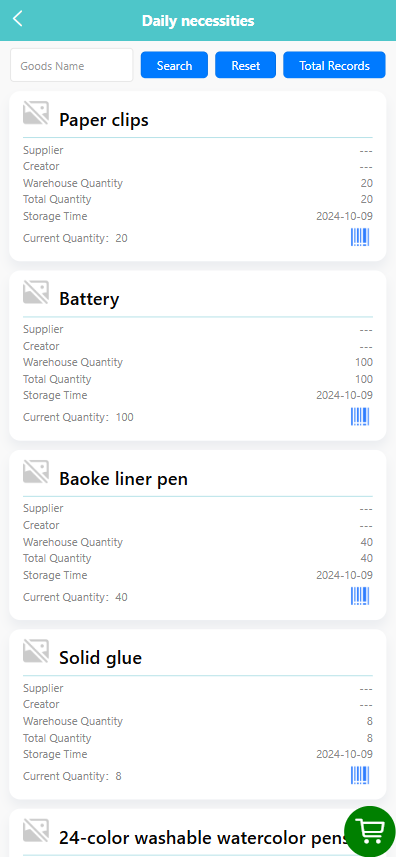The image size is (396, 857).
Task: Open the Battery item title
Action: [89, 299]
